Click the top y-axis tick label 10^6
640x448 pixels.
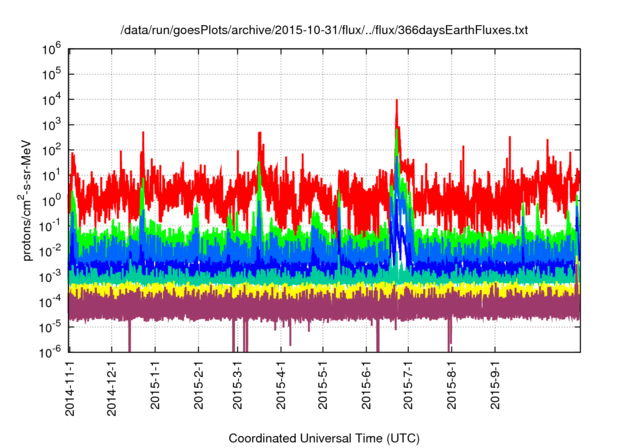click(52, 48)
